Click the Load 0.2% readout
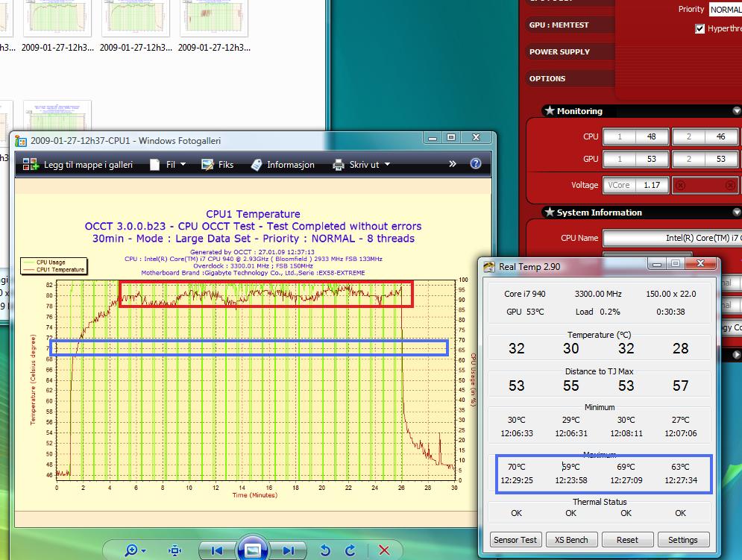This screenshot has width=742, height=560. tap(597, 312)
